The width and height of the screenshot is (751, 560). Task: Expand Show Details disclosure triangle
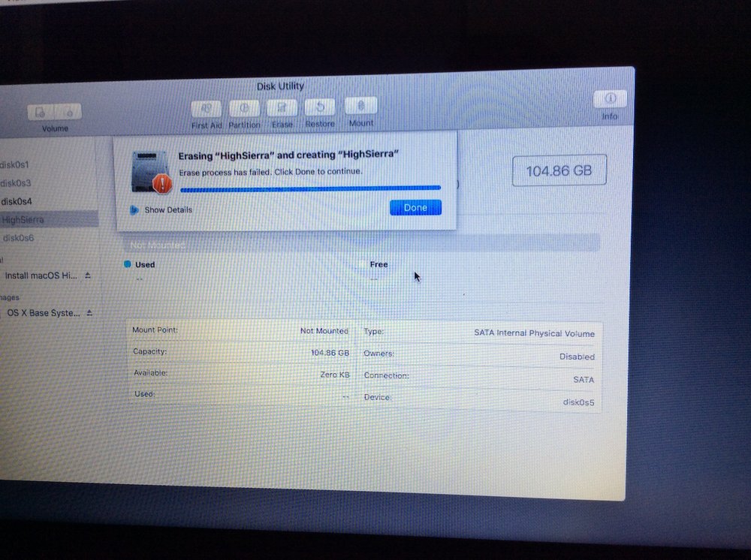tap(134, 209)
